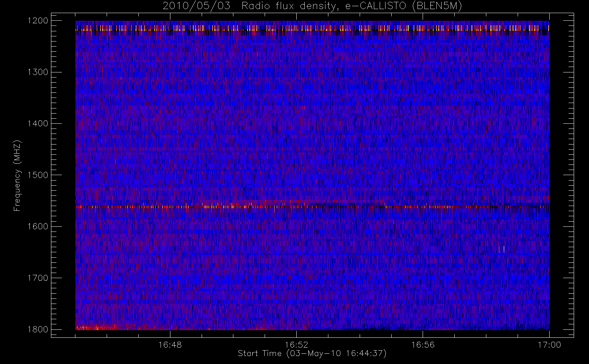Select the 1300 frequency tick label

point(38,72)
